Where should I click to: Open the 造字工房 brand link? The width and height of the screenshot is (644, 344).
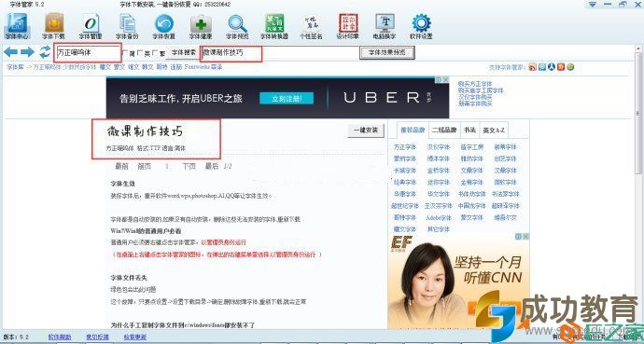pos(472,146)
